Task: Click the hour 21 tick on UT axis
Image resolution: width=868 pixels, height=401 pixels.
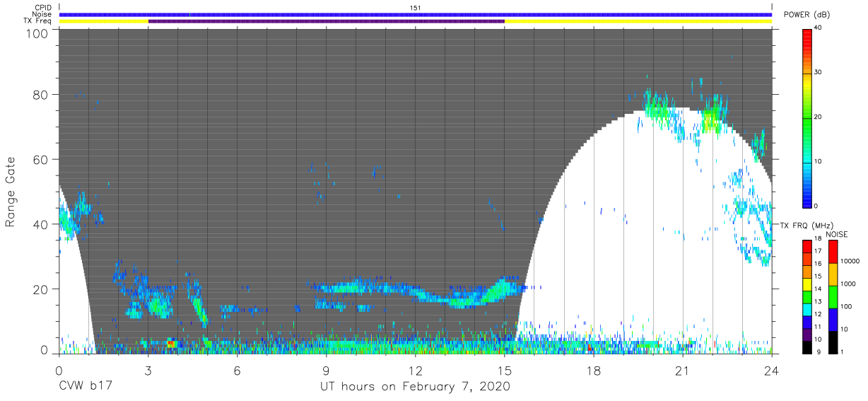Action: click(x=683, y=370)
